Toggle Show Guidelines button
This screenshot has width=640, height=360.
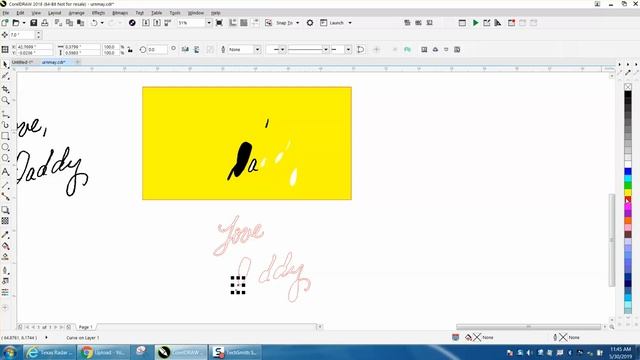[x=255, y=23]
